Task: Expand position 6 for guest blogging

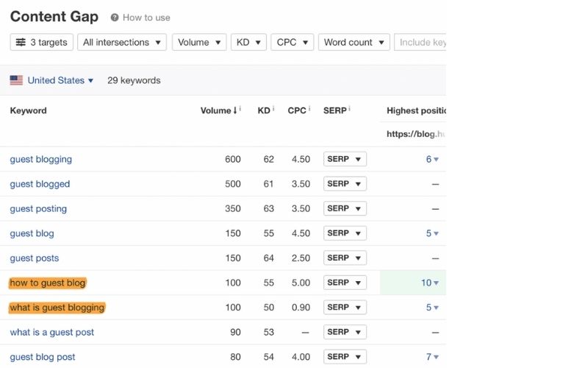Action: (x=432, y=159)
